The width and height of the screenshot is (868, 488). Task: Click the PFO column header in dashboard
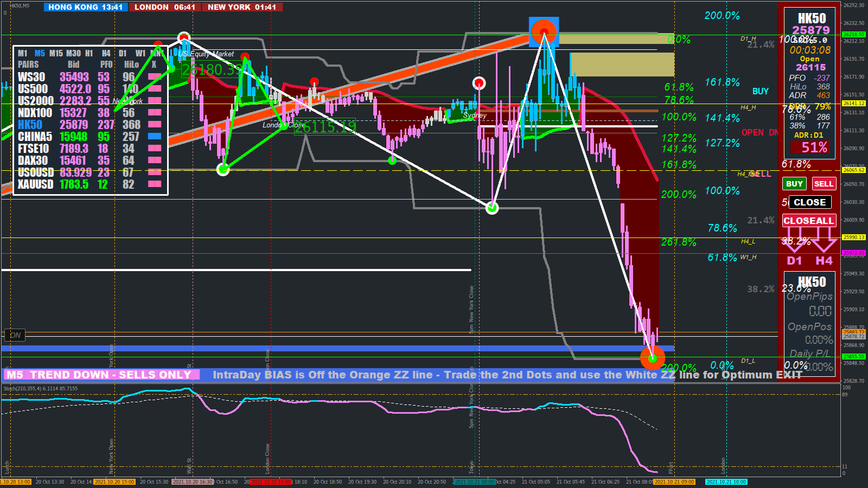click(x=106, y=65)
